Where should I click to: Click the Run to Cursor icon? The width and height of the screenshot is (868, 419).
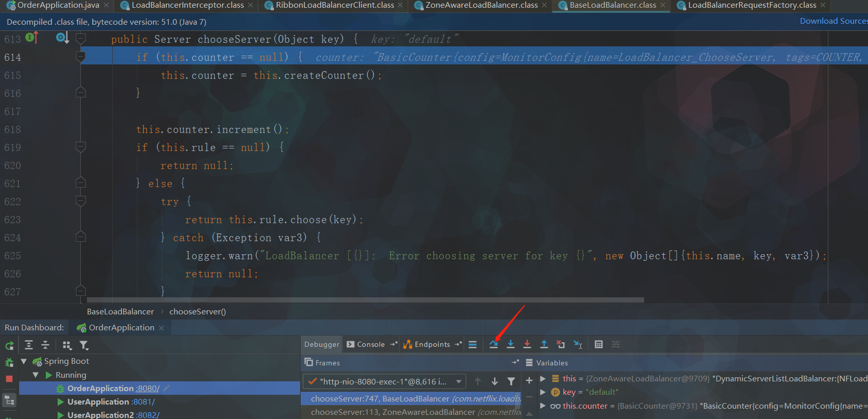[578, 344]
